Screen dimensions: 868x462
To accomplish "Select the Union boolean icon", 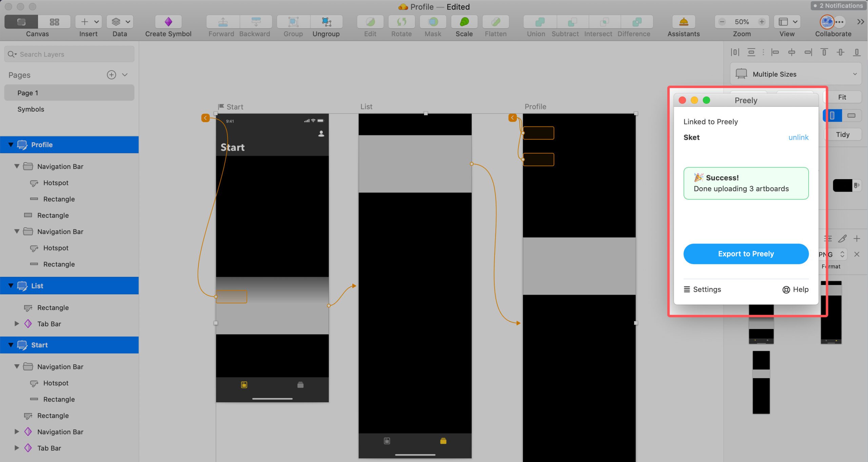I will (536, 22).
